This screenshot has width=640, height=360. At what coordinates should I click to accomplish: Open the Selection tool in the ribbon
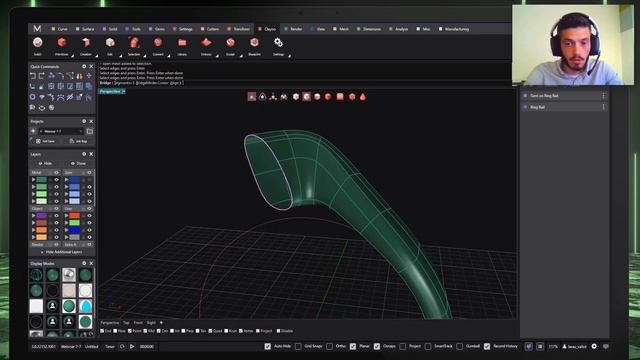[x=134, y=46]
